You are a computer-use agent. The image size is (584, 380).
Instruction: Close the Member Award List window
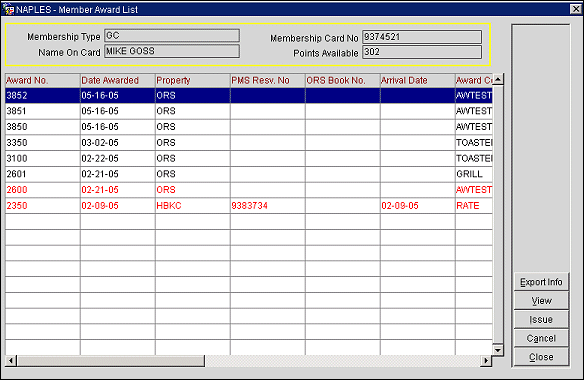coord(576,9)
